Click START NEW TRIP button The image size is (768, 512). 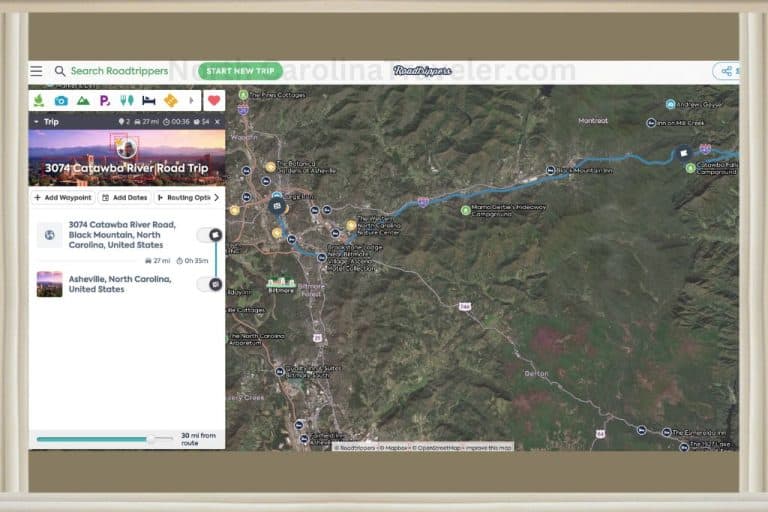240,71
